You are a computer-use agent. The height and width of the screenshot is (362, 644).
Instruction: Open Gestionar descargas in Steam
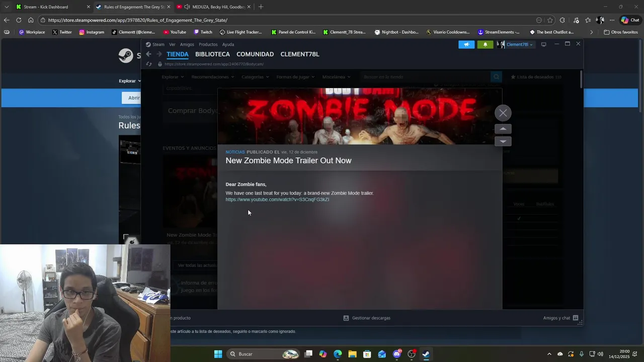tap(367, 318)
